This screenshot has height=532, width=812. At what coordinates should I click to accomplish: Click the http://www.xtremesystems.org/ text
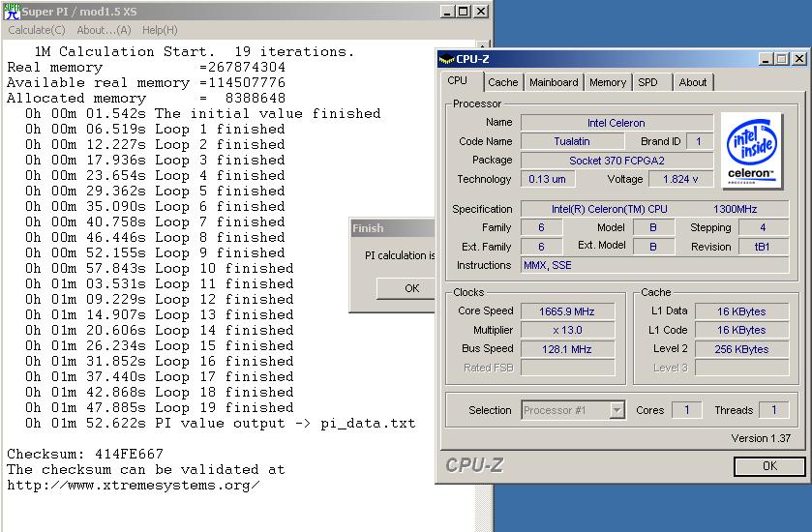(x=134, y=486)
